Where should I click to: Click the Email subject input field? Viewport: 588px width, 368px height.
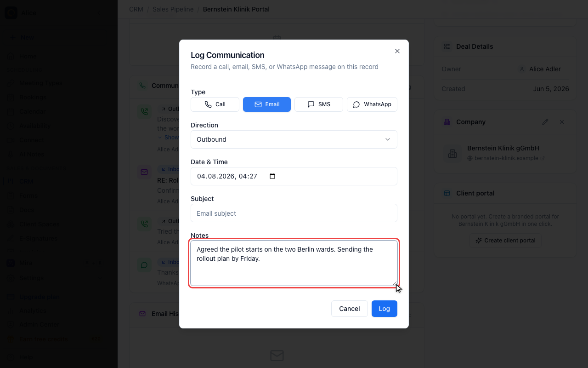(x=294, y=213)
